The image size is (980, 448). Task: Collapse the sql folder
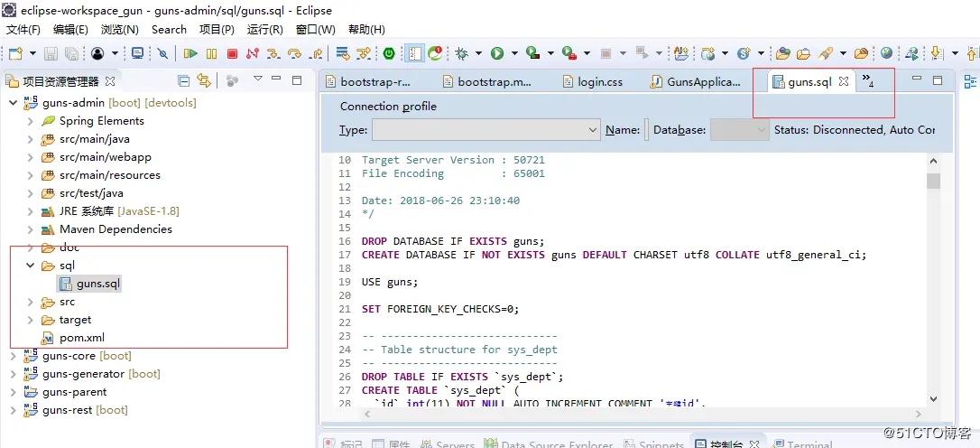coord(30,266)
